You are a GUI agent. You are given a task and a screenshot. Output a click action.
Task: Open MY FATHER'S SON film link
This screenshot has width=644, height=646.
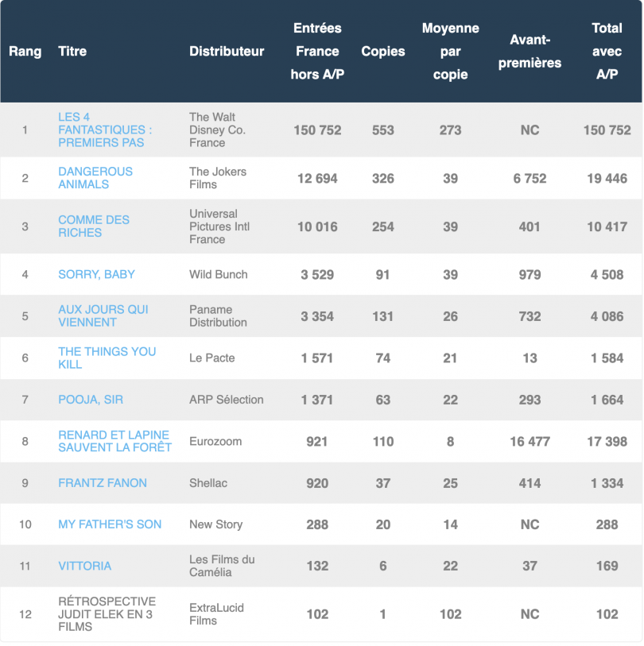tap(110, 524)
